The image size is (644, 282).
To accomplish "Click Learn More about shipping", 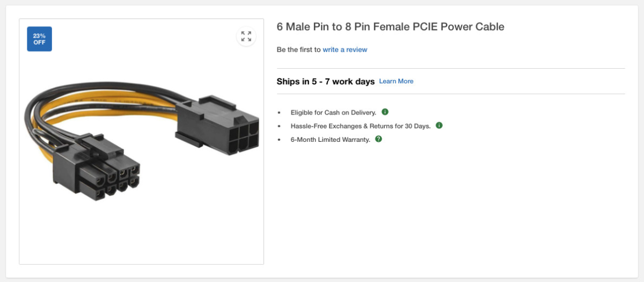I will coord(396,81).
